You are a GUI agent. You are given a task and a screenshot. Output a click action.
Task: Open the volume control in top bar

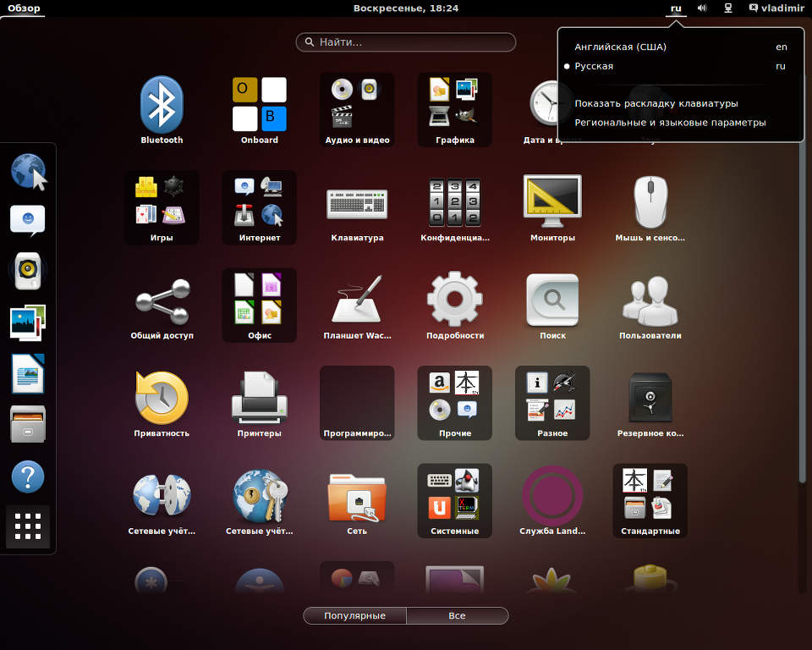702,8
